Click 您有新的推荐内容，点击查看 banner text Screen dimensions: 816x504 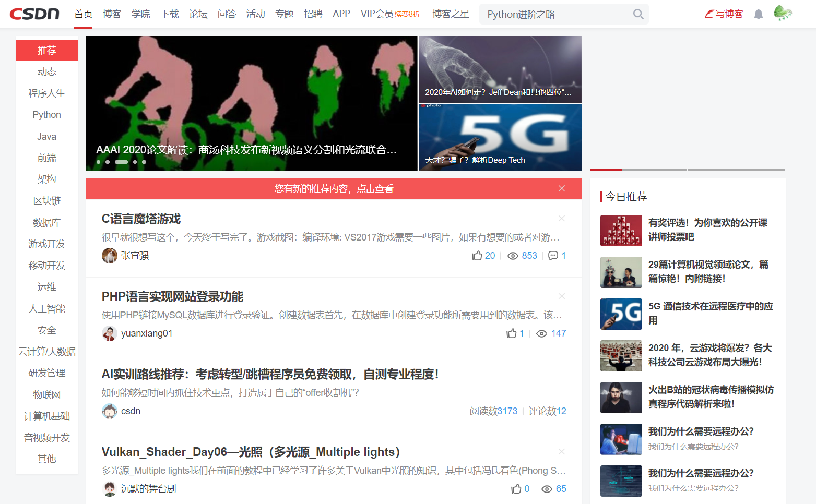[x=334, y=189]
